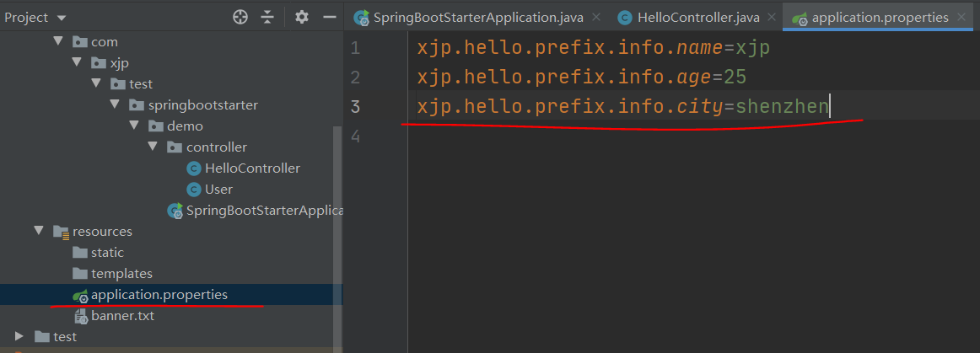Open Project panel settings gear
980x353 pixels.
pos(302,17)
